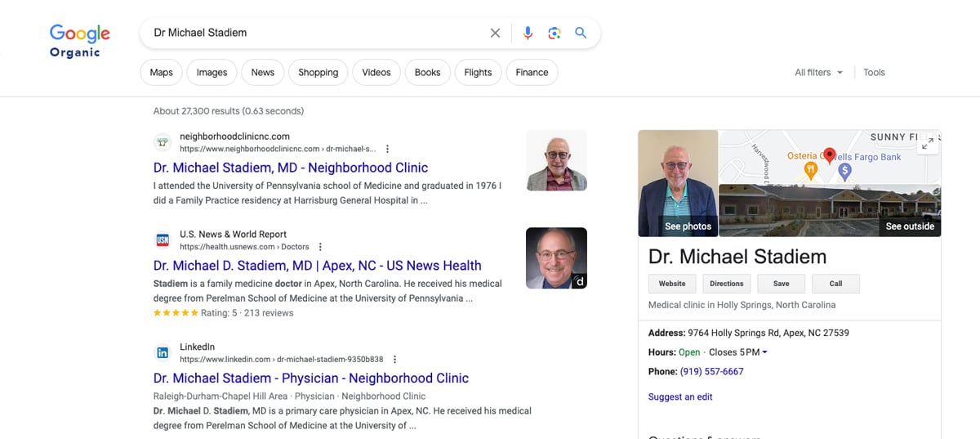Switch to the News tab
Image resolution: width=980 pixels, height=439 pixels.
[263, 73]
